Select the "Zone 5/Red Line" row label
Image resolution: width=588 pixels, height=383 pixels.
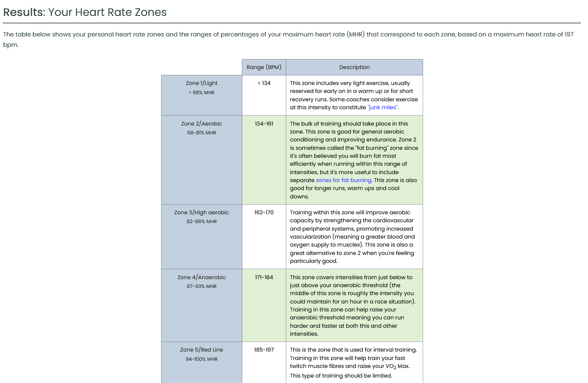(x=202, y=350)
